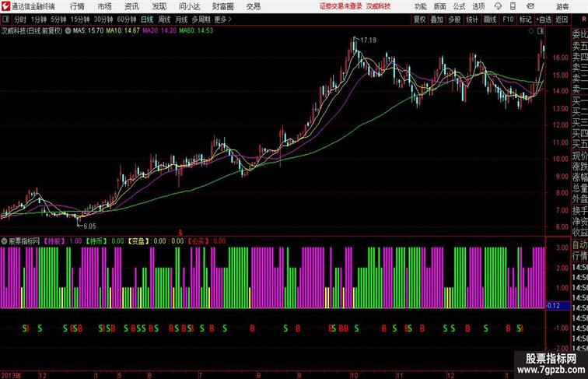Select the 周线 weekly tab
588x379 pixels.
pos(164,19)
